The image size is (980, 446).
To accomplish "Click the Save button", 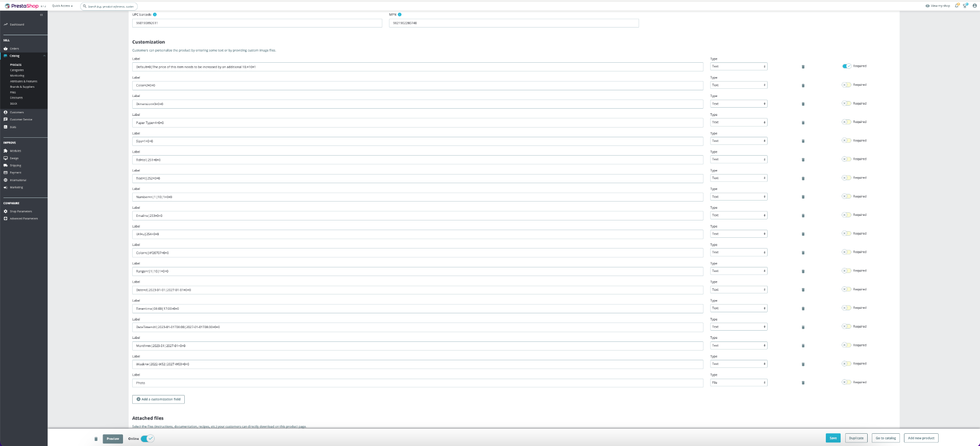I will point(833,438).
